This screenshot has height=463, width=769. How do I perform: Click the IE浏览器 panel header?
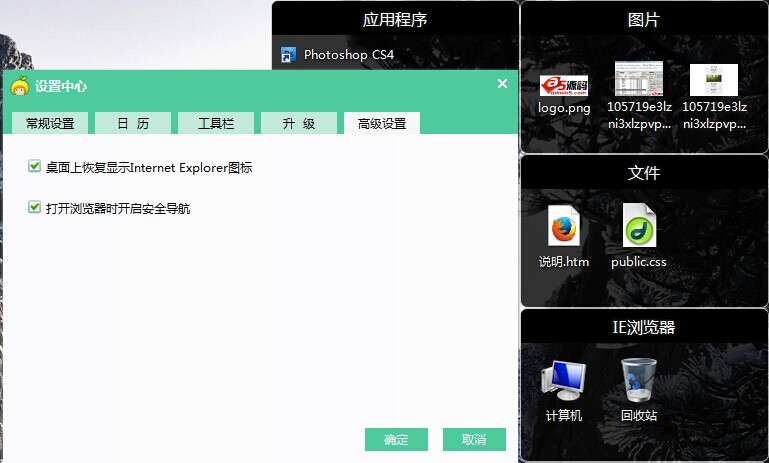644,327
